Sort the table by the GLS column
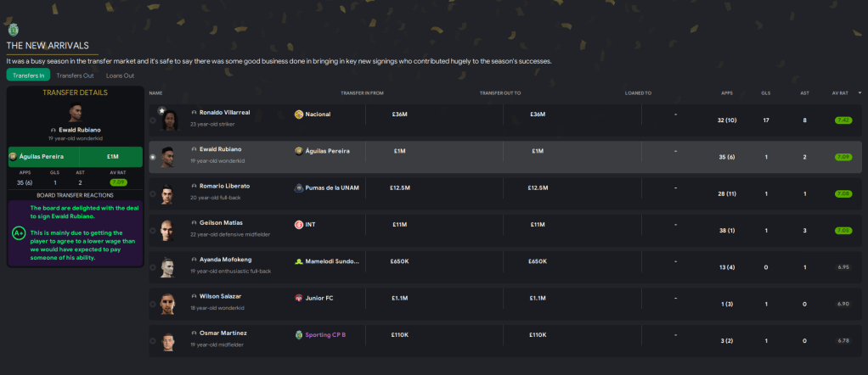The height and width of the screenshot is (375, 868). point(765,92)
